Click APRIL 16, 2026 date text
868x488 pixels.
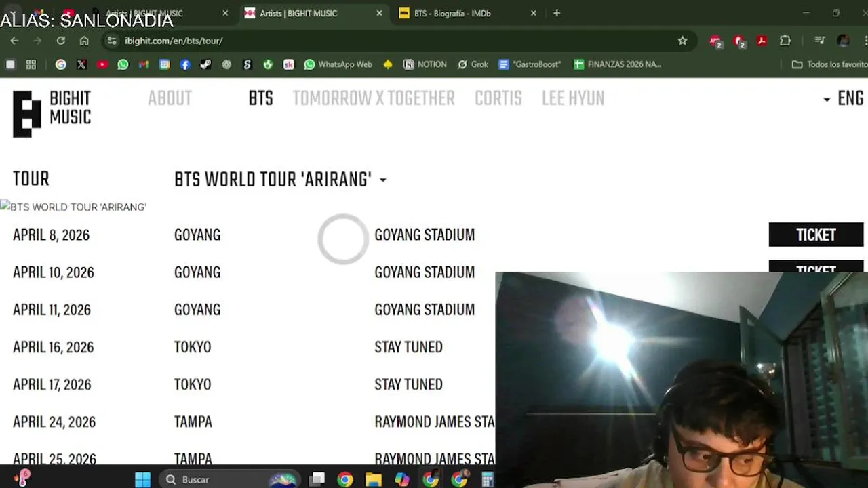coord(53,347)
